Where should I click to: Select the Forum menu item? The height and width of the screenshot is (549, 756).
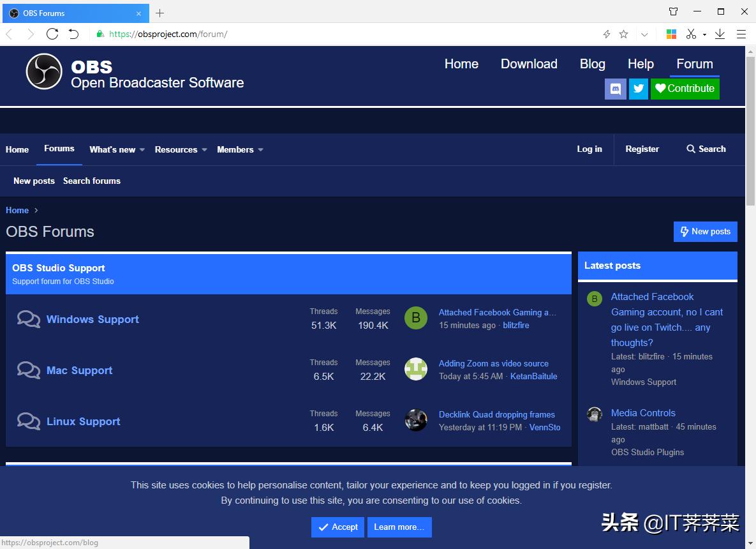[695, 64]
